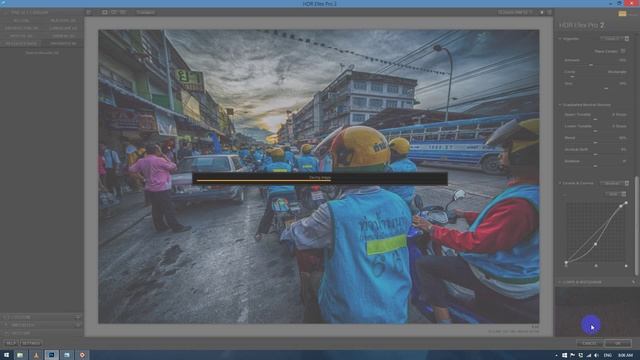The width and height of the screenshot is (640, 360).
Task: Adjust the Blend slider
Action: 595,142
